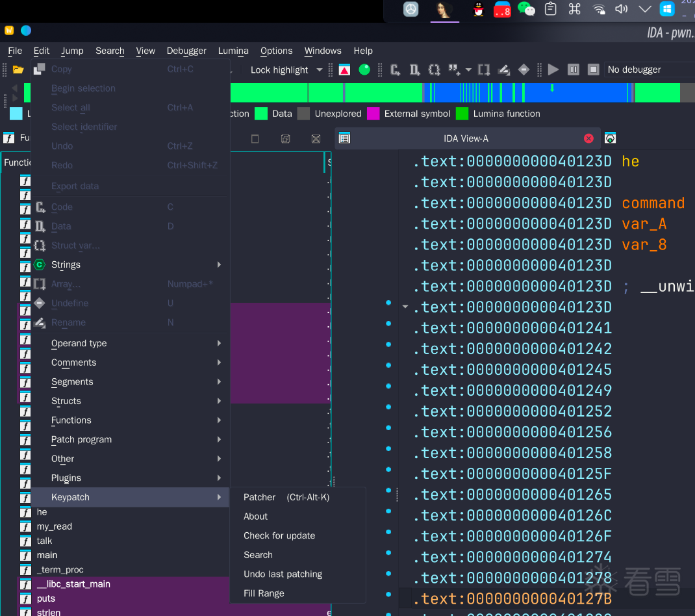695x616 pixels.
Task: Choose Undo last patching
Action: [x=283, y=574]
